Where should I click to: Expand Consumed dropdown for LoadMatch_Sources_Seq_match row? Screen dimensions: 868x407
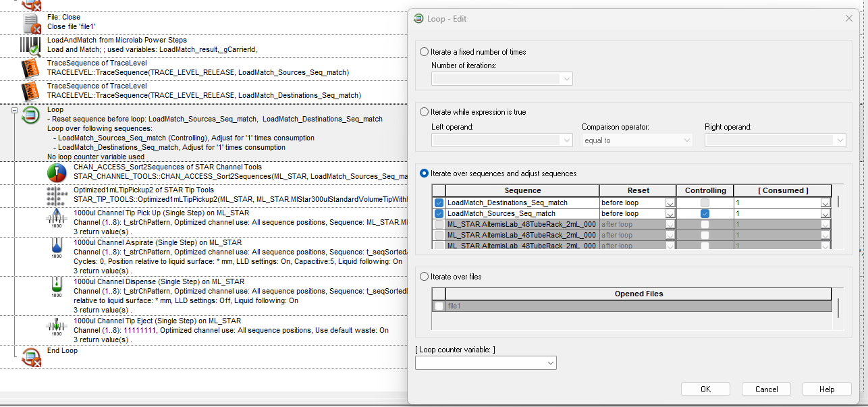(x=825, y=213)
